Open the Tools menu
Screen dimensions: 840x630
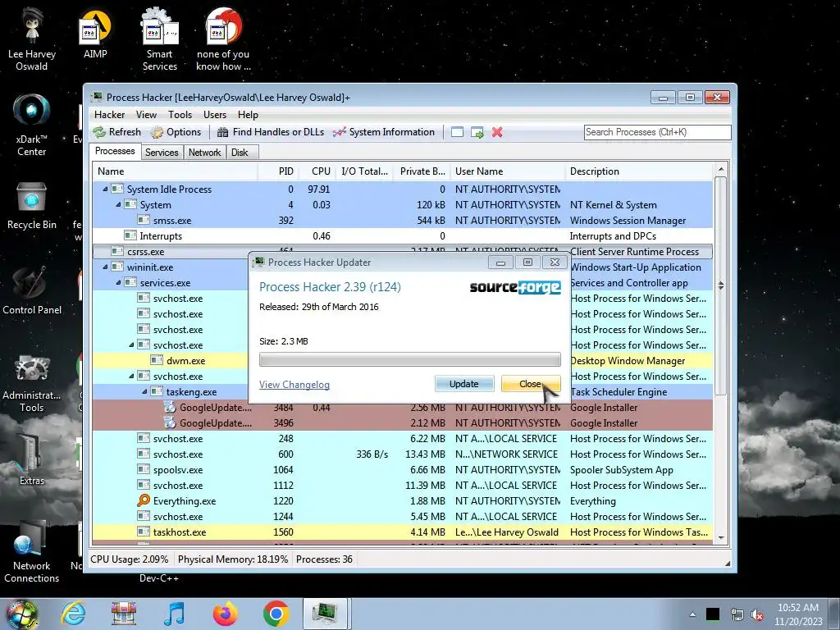coord(180,115)
